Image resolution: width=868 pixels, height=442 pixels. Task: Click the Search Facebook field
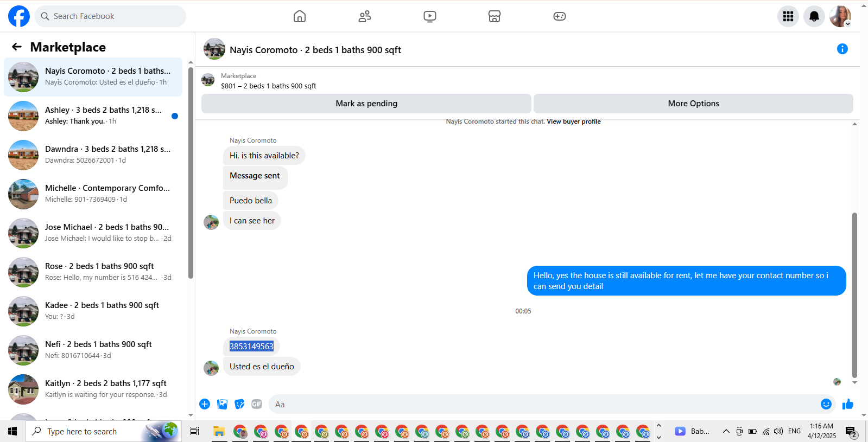click(x=110, y=16)
